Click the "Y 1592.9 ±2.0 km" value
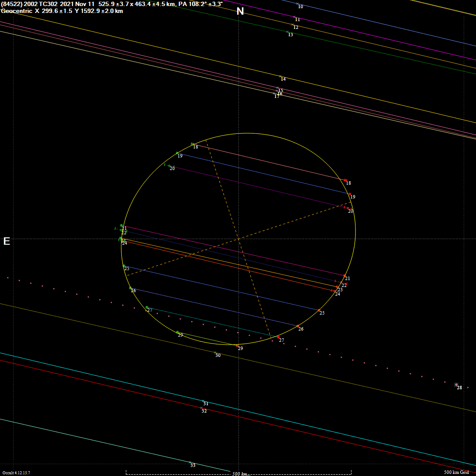476x476 pixels. point(99,11)
